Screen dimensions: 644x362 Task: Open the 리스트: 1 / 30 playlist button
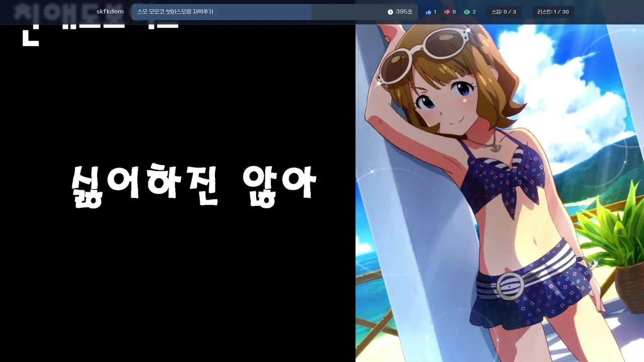coord(553,12)
